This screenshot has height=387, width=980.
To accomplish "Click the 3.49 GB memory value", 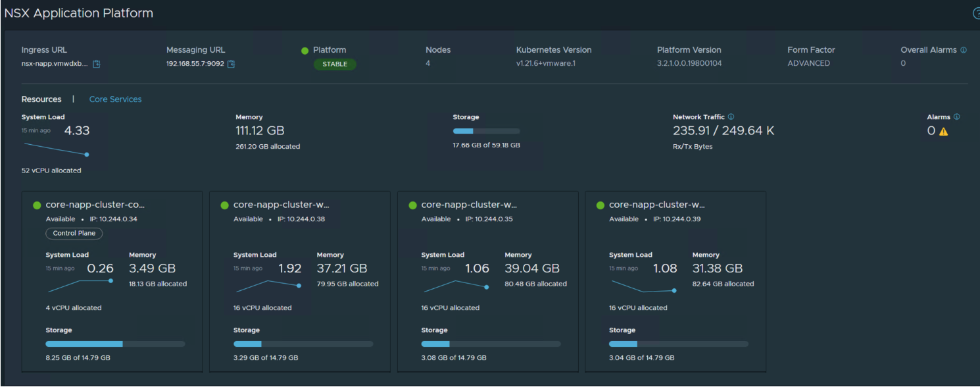I will [x=153, y=269].
